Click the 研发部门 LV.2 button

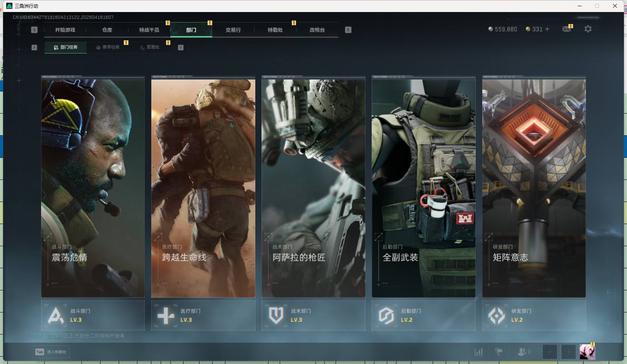coord(533,316)
